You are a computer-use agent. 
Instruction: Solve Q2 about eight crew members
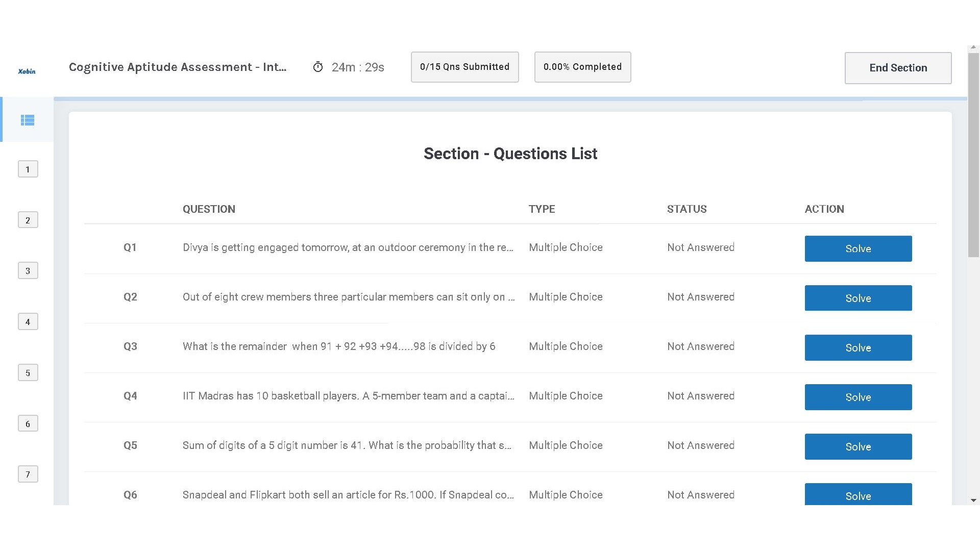[859, 298]
